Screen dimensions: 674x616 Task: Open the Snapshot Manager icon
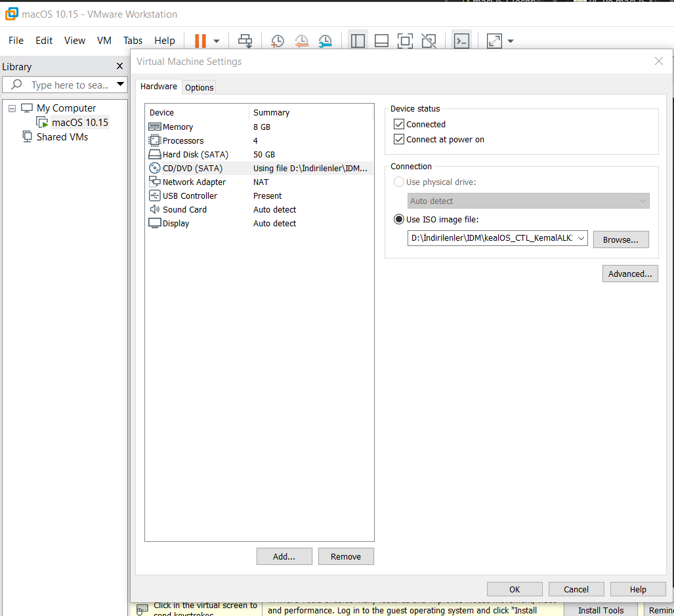(x=325, y=41)
